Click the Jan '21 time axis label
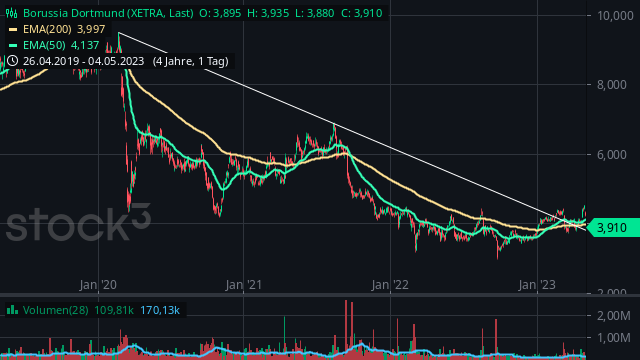 pyautogui.click(x=244, y=285)
